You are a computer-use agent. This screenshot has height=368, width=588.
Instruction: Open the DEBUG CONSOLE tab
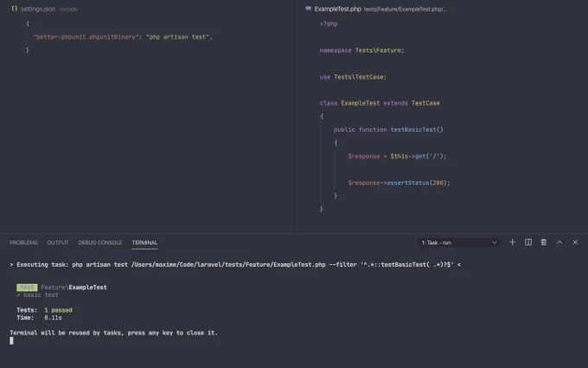[x=100, y=242]
